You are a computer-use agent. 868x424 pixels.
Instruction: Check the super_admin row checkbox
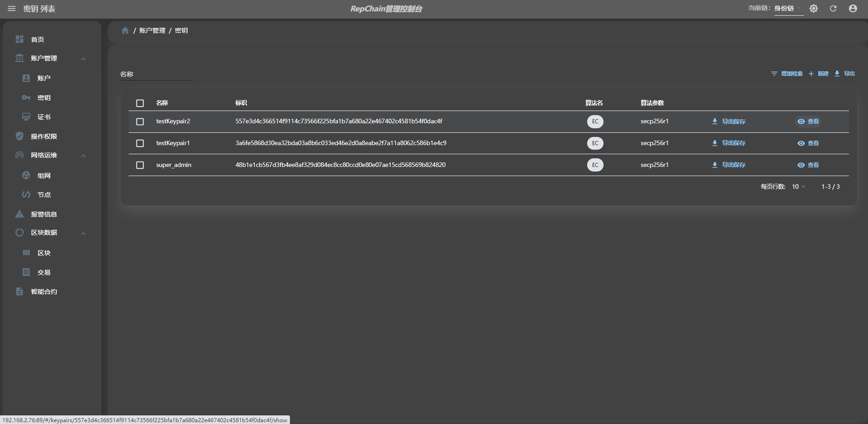(140, 165)
